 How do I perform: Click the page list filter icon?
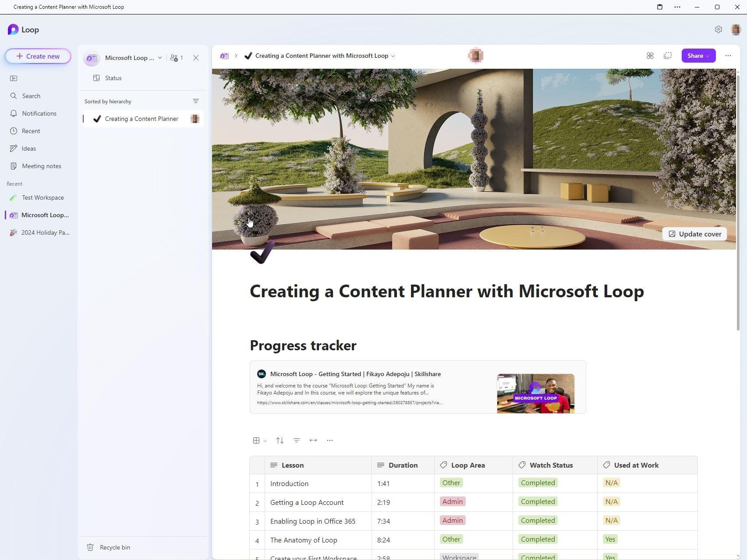pyautogui.click(x=196, y=101)
